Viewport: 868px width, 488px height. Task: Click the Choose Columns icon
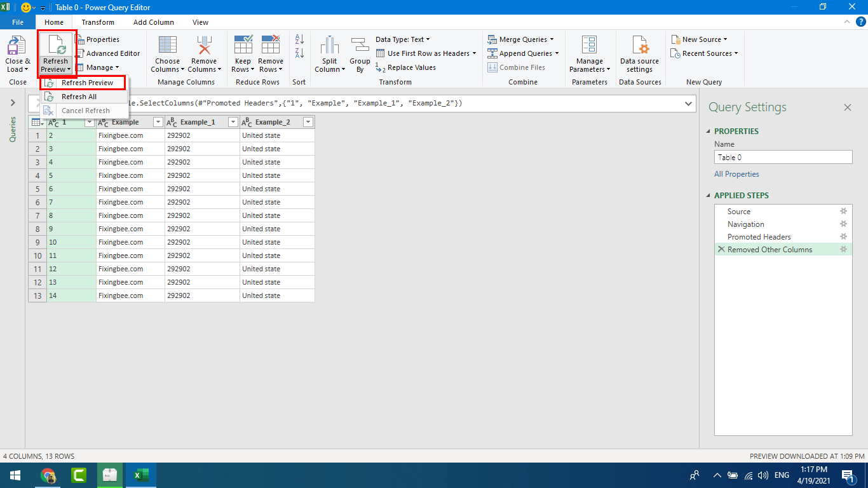pos(168,46)
